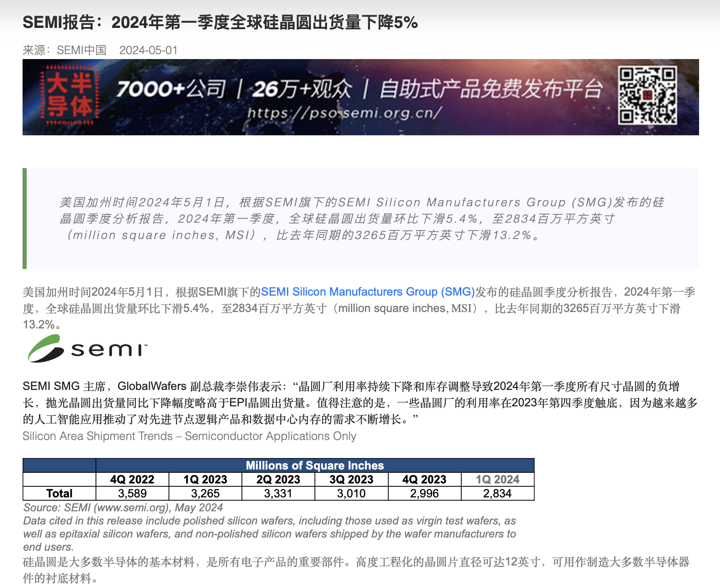Click the table cell value 2,834
Screen dimensions: 720x588
coord(497,493)
